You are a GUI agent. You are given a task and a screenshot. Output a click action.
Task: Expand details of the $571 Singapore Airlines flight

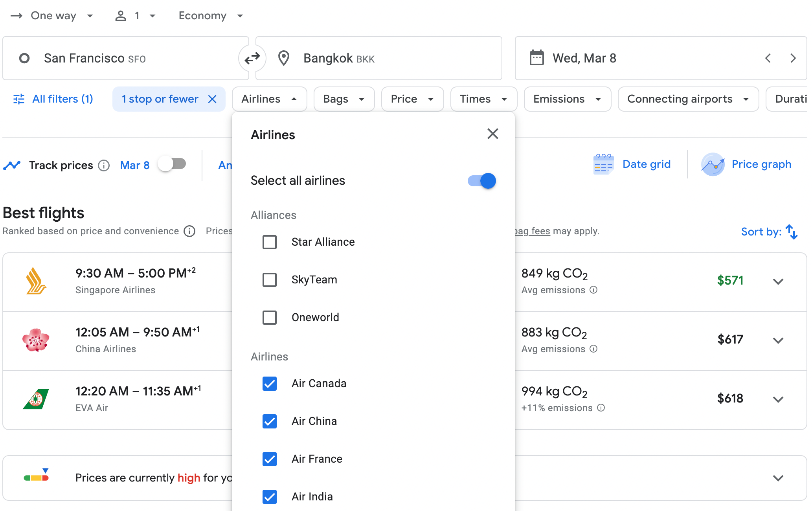(778, 281)
